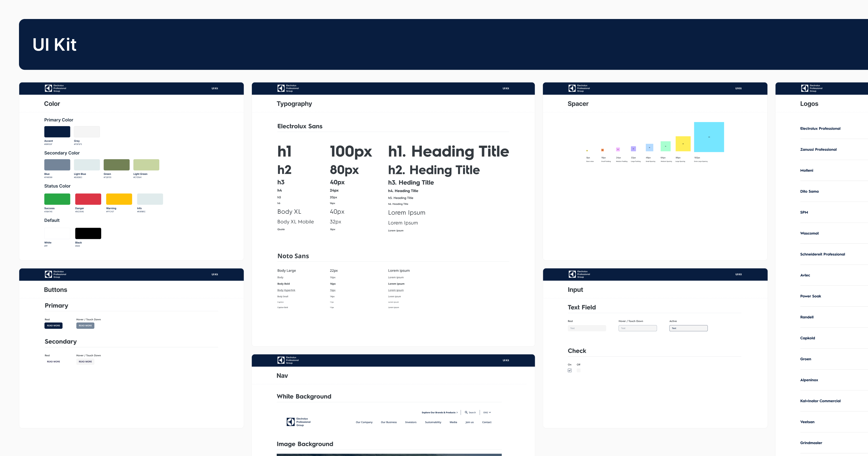
Task: Click the h1. Heading Title sample text
Action: [x=449, y=151]
